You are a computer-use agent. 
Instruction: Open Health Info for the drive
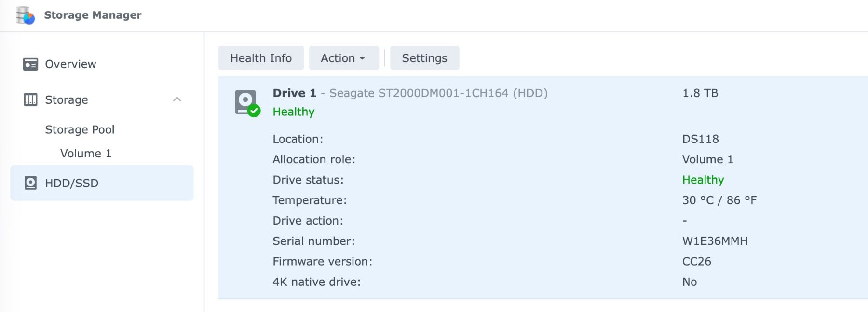261,58
